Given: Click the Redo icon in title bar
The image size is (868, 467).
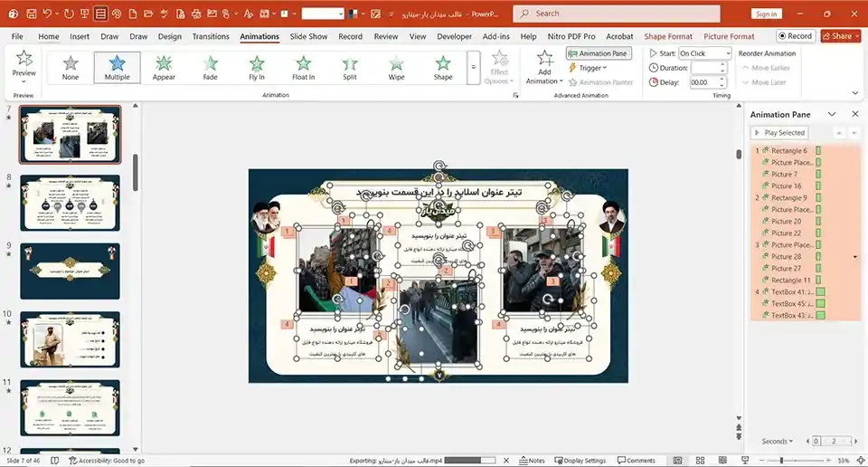Looking at the screenshot, I should click(69, 14).
